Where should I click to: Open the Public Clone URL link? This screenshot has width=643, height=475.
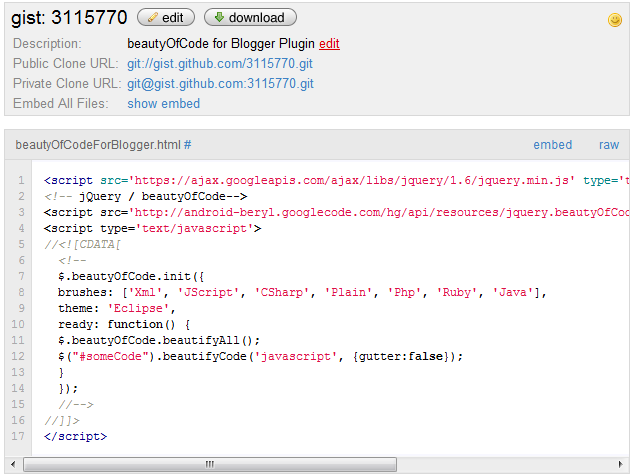tap(220, 64)
